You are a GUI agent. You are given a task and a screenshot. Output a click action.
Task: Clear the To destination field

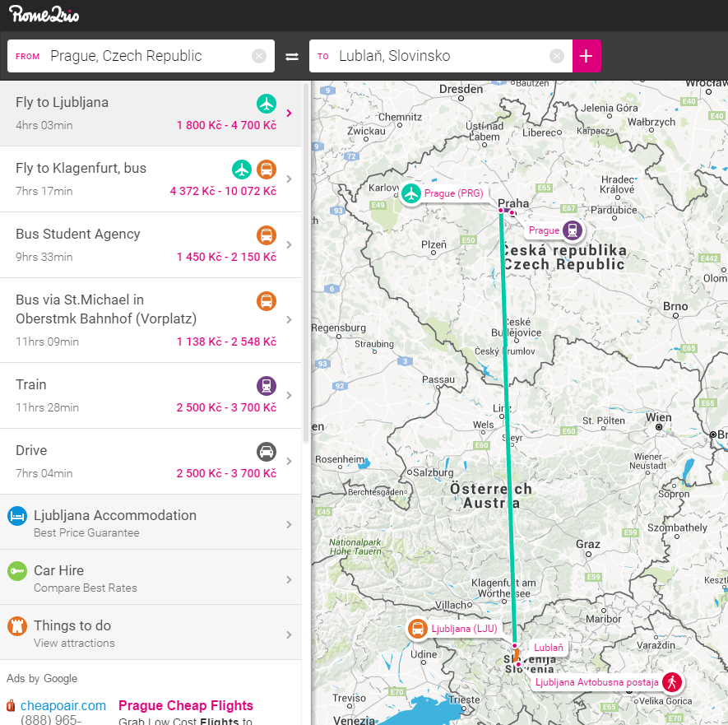point(557,56)
